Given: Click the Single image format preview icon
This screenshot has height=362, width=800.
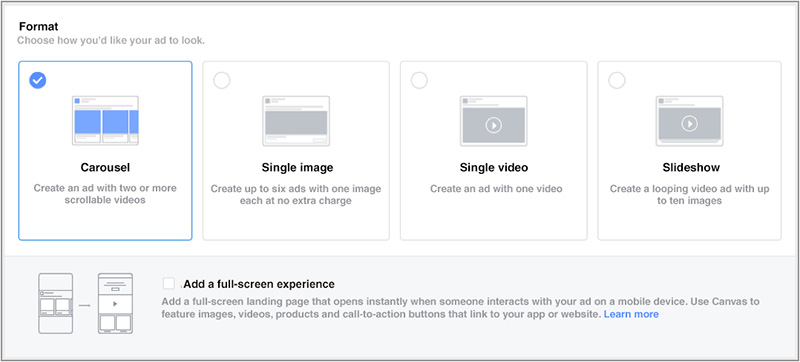Looking at the screenshot, I should point(296,121).
